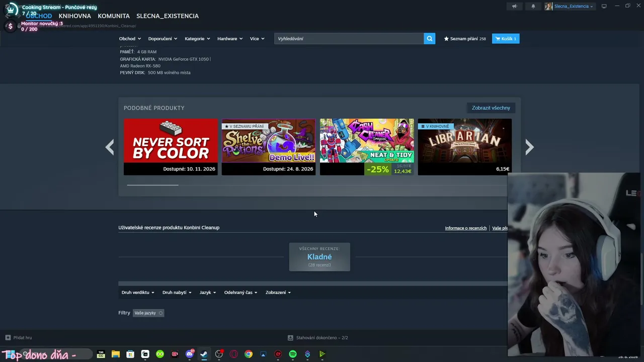Click the Přidat hru plus icon
The image size is (644, 362).
point(8,338)
